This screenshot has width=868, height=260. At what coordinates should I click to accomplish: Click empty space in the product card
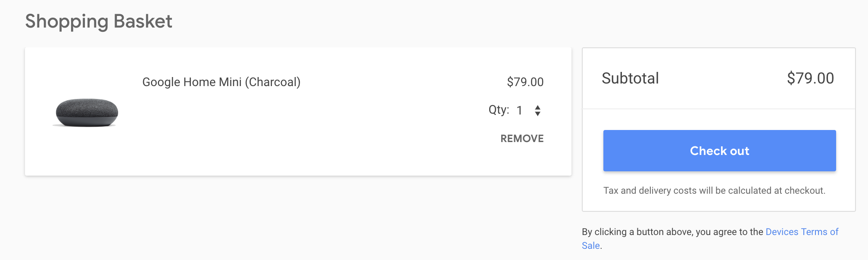pos(302,138)
